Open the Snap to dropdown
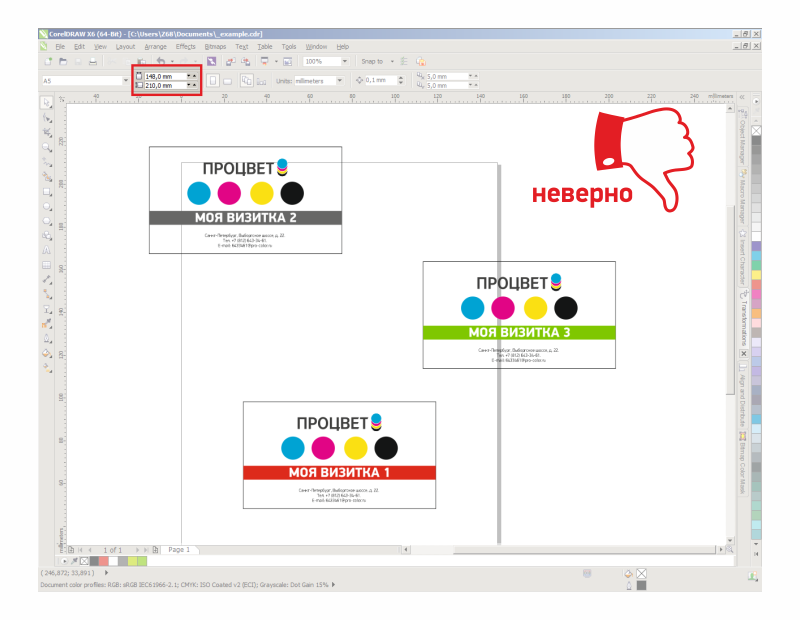Image resolution: width=800 pixels, height=620 pixels. point(392,61)
